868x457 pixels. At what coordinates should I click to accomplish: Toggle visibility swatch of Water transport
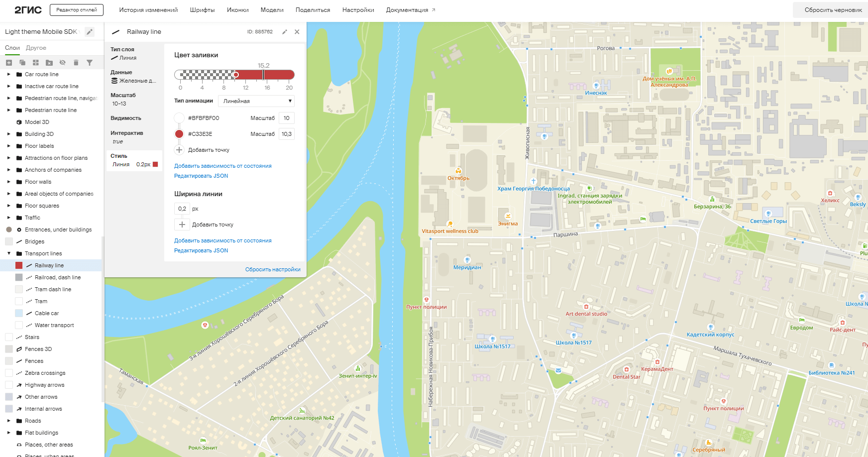pyautogui.click(x=19, y=325)
